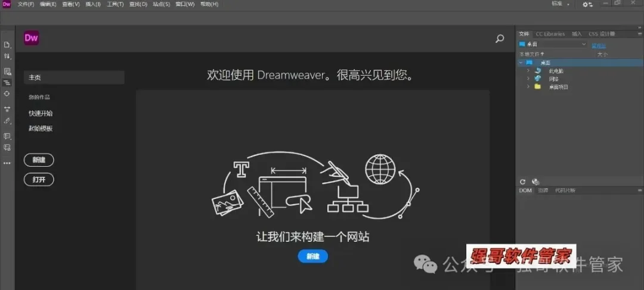
Task: Click the blue desktop icon in the file tree
Action: coord(530,63)
